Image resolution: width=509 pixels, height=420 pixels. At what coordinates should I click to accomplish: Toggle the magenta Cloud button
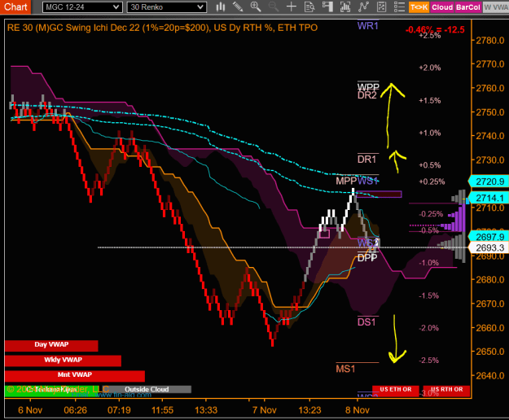(x=442, y=7)
